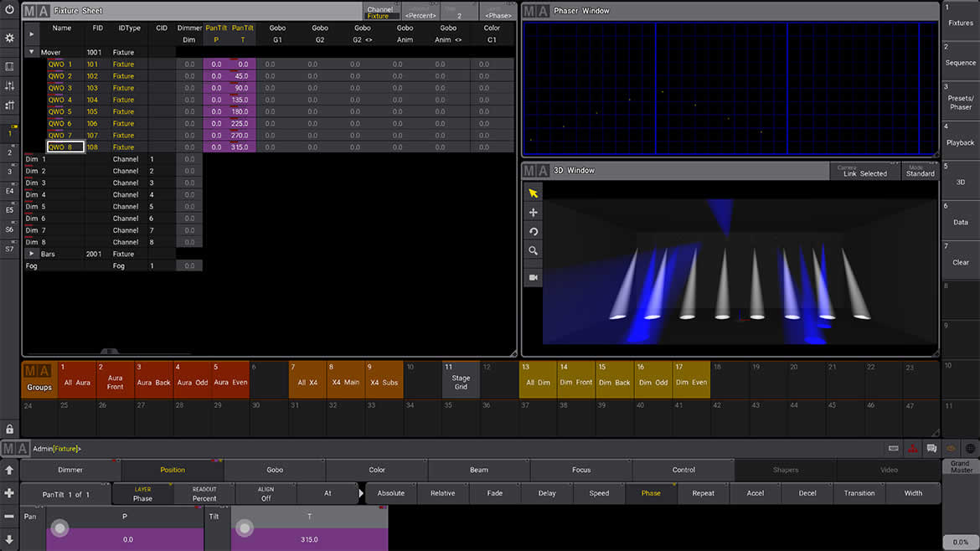The height and width of the screenshot is (551, 980).
Task: Expand the Bars fixture group
Action: pos(32,254)
